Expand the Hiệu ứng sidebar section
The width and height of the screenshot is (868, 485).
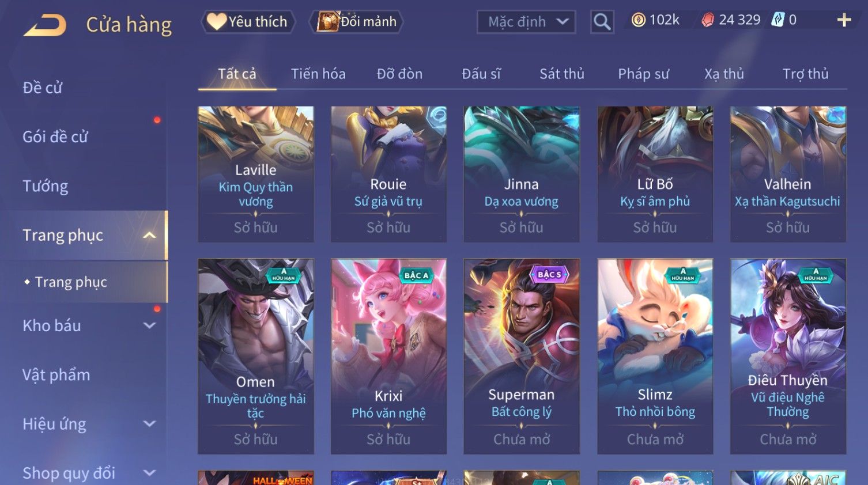[149, 424]
